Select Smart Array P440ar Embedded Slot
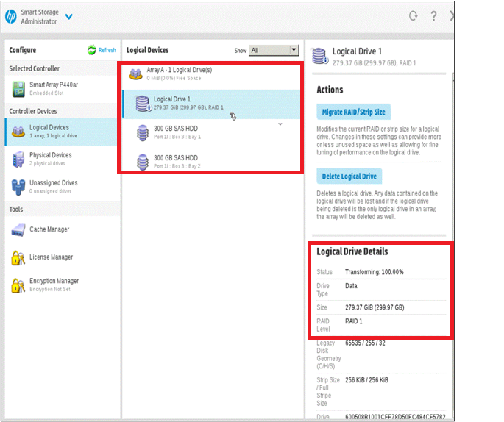Image resolution: width=504 pixels, height=422 pixels. click(61, 89)
